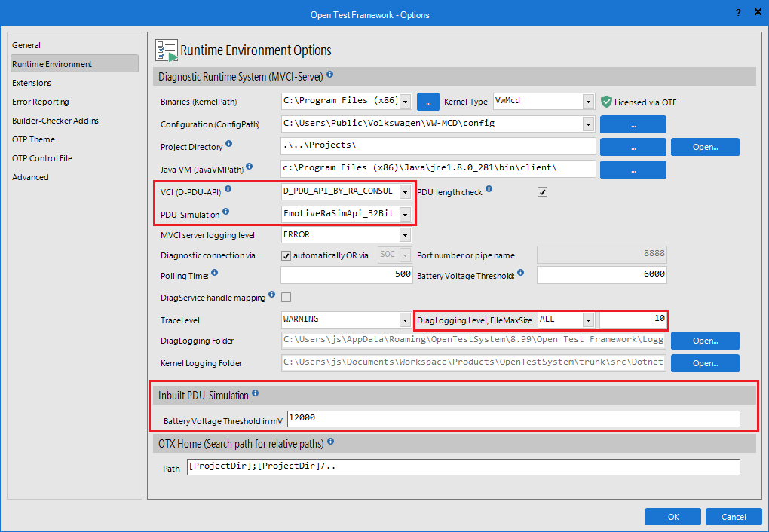
Task: Click the Battery Voltage Threshold in mV field
Action: pyautogui.click(x=513, y=418)
